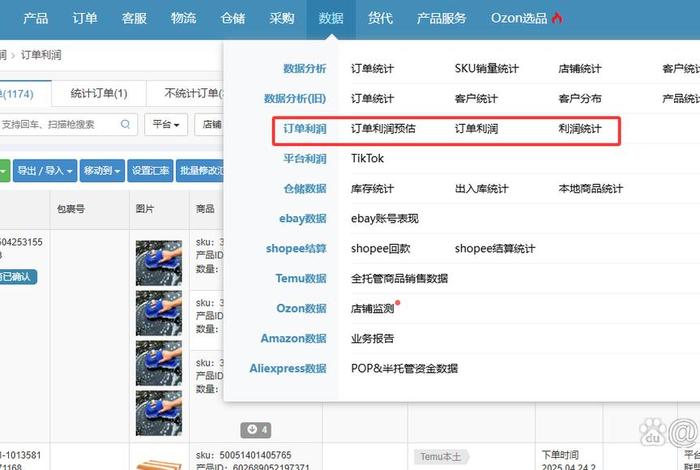Click the search input field
Screen dimensions: 700x470
67,124
